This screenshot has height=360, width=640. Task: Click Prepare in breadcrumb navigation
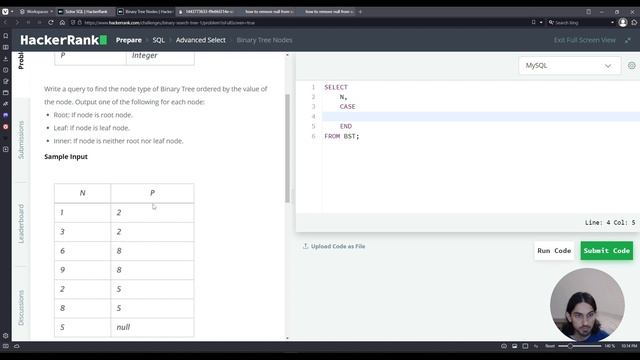[x=129, y=40]
